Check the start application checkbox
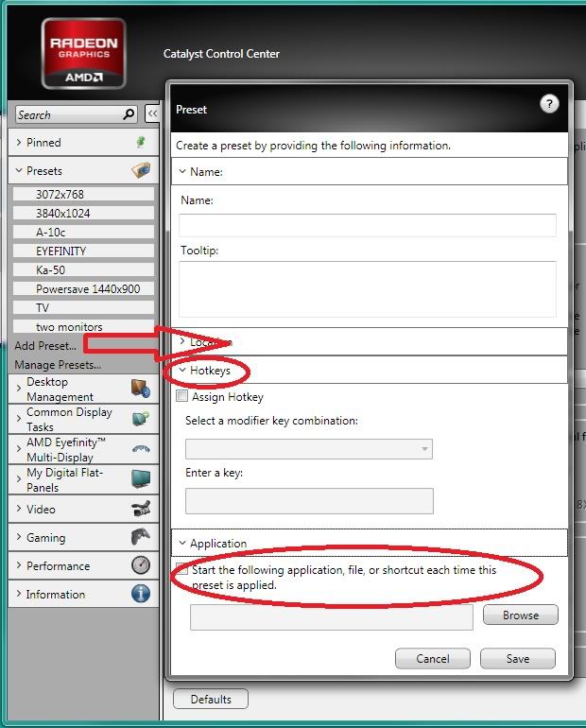The width and height of the screenshot is (586, 728). (x=181, y=571)
